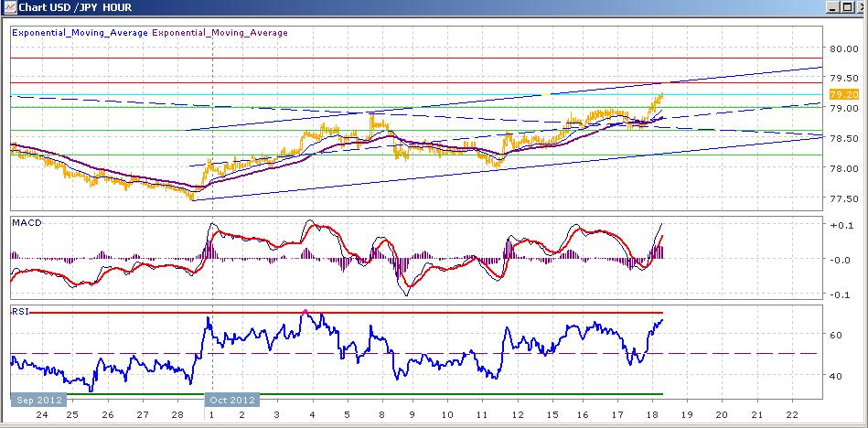Click date 24 on the time axis

point(41,414)
